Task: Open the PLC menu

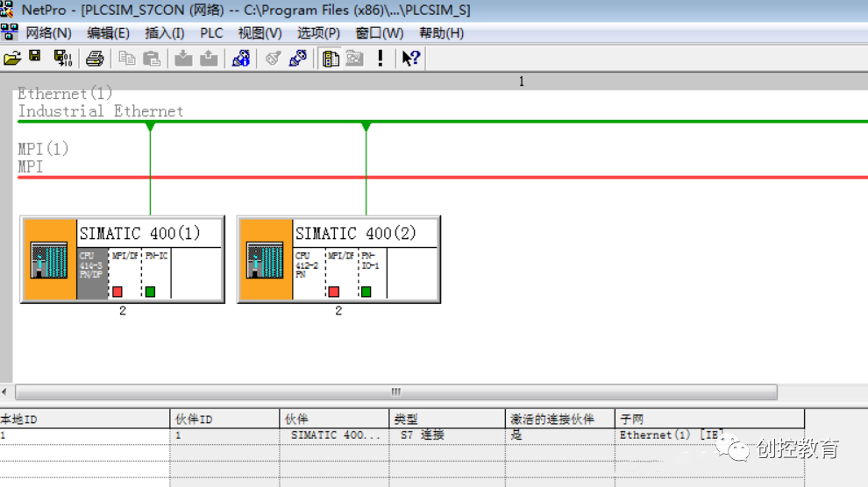Action: pyautogui.click(x=211, y=33)
